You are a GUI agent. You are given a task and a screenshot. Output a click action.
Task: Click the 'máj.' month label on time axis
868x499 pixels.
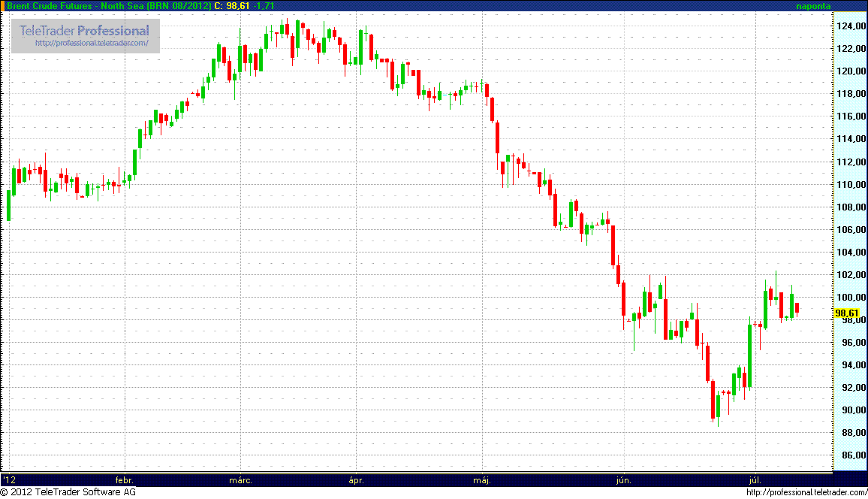point(482,480)
